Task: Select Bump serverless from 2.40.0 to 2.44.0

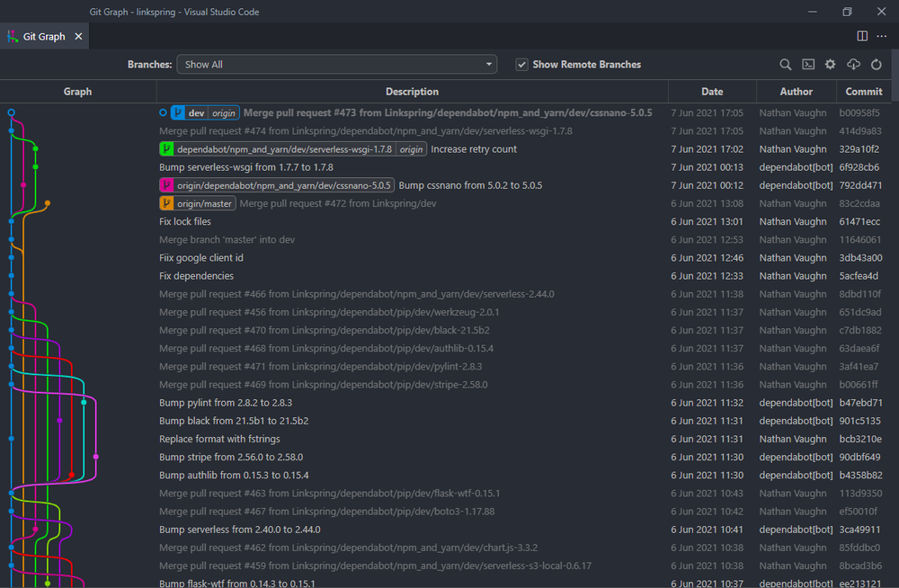Action: (240, 530)
